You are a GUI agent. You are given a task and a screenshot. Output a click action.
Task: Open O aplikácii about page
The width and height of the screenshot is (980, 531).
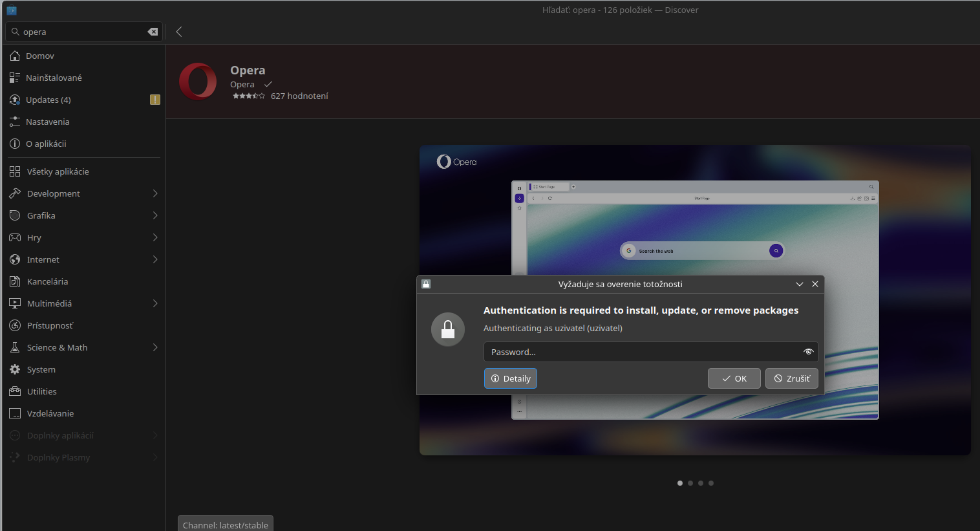click(46, 144)
